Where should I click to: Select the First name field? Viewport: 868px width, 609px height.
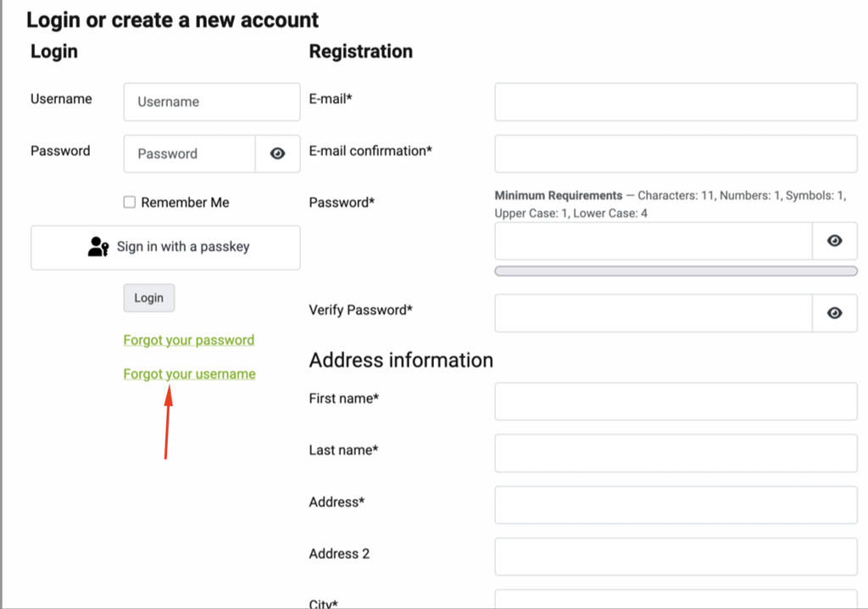tap(676, 401)
